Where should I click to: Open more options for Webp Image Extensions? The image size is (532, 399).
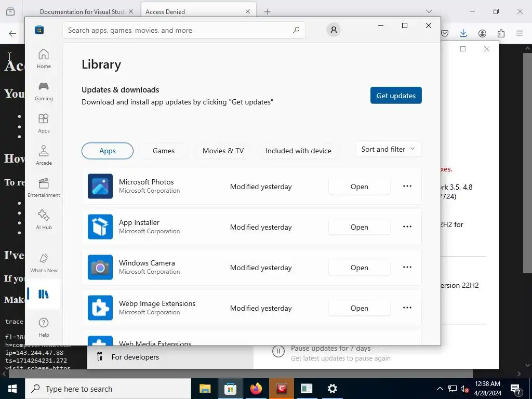tap(407, 308)
